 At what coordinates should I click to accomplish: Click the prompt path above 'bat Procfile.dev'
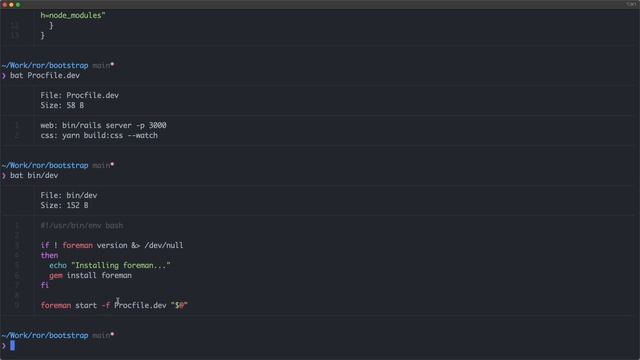pyautogui.click(x=44, y=65)
